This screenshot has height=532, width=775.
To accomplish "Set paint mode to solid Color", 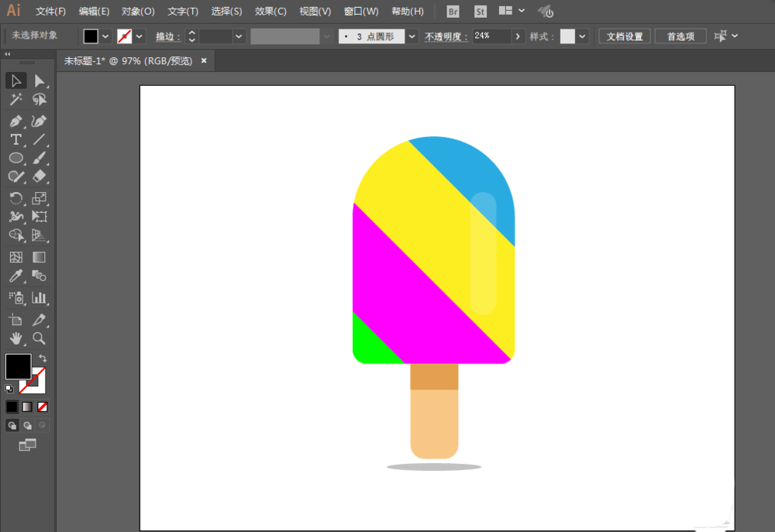I will pyautogui.click(x=12, y=407).
